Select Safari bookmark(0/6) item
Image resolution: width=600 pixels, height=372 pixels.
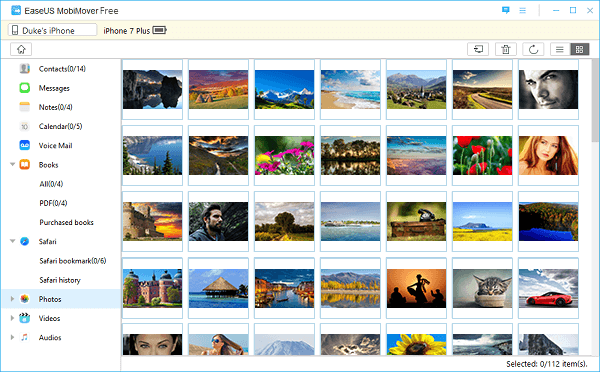[x=73, y=261]
